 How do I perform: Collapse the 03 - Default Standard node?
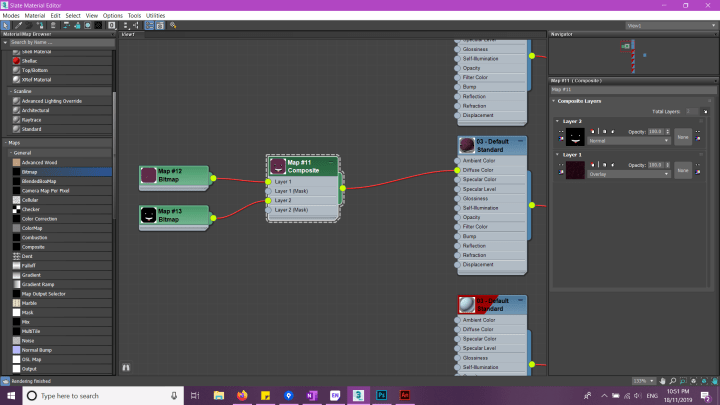click(521, 141)
